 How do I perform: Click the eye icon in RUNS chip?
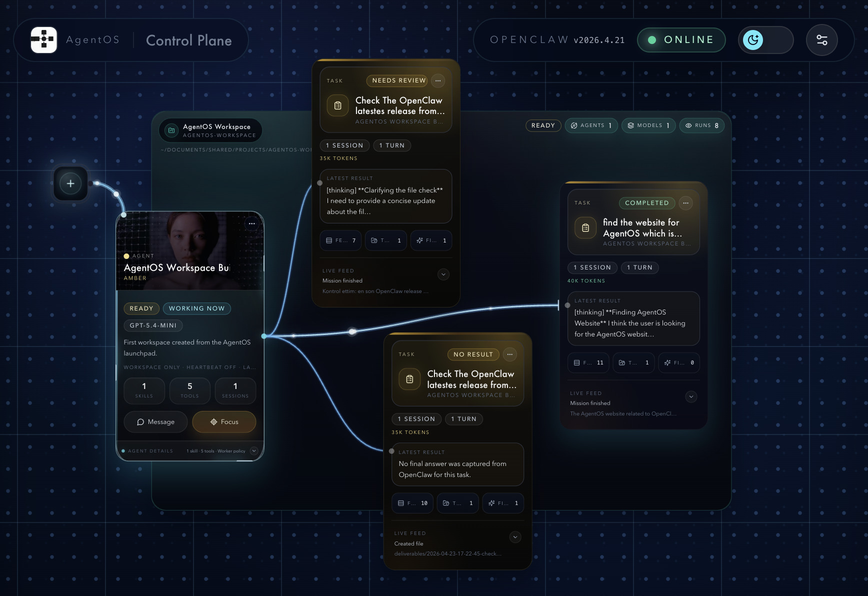tap(688, 125)
